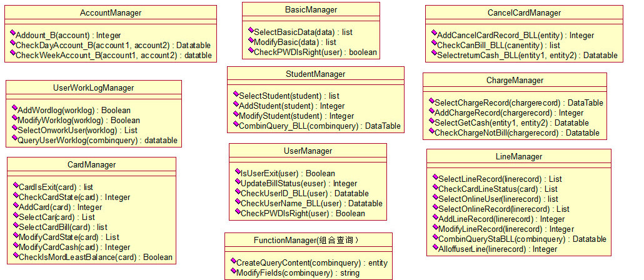The height and width of the screenshot is (280, 644).
Task: Click the operation icon beside ModifyFields
Action: 233,271
